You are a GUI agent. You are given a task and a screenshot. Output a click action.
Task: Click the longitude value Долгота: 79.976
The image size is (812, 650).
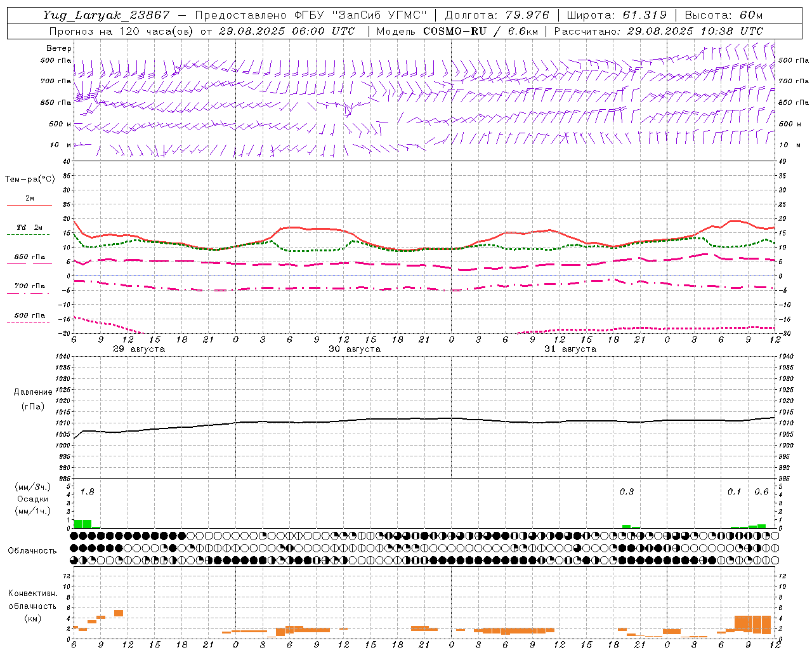[497, 15]
